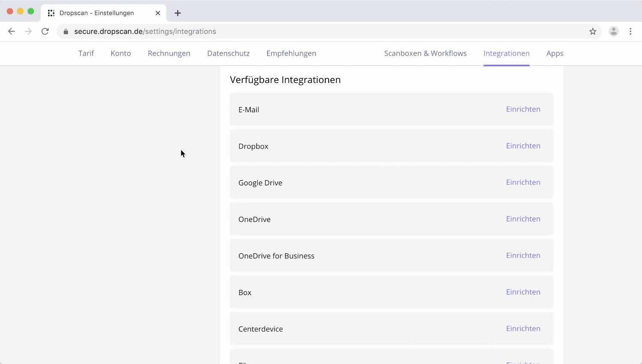Switch to the Tarif tab
The image size is (642, 364).
pos(86,53)
